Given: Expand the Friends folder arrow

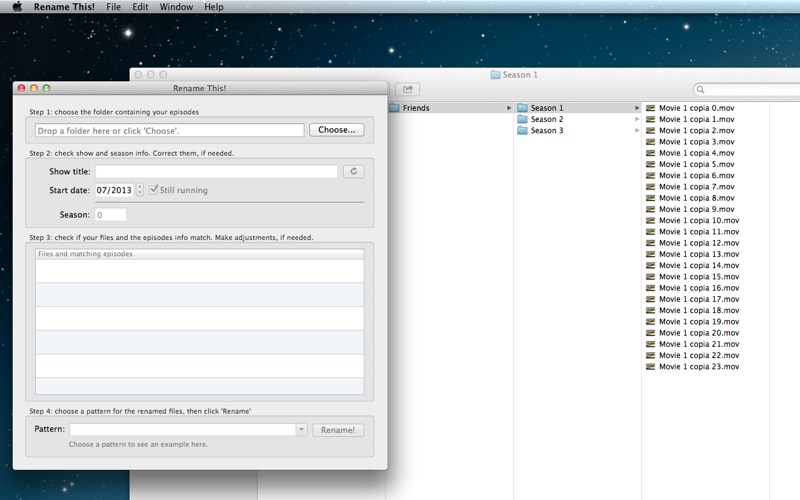Looking at the screenshot, I should tap(508, 108).
